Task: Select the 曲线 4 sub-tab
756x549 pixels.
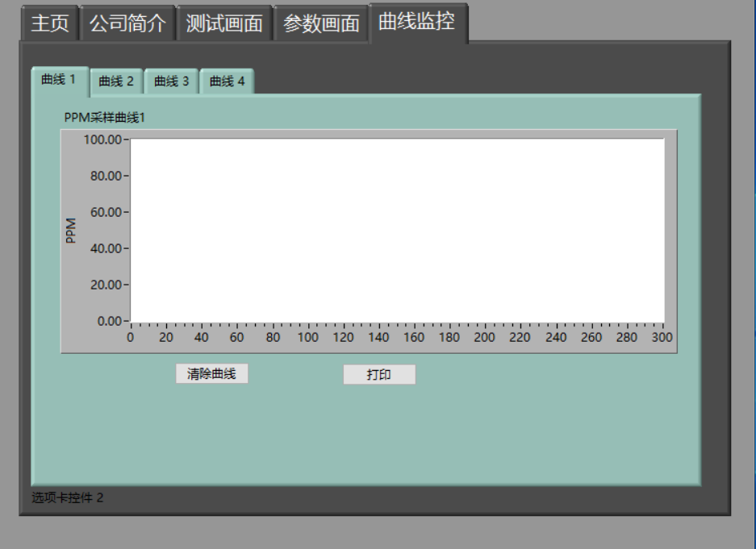Action: pyautogui.click(x=226, y=81)
